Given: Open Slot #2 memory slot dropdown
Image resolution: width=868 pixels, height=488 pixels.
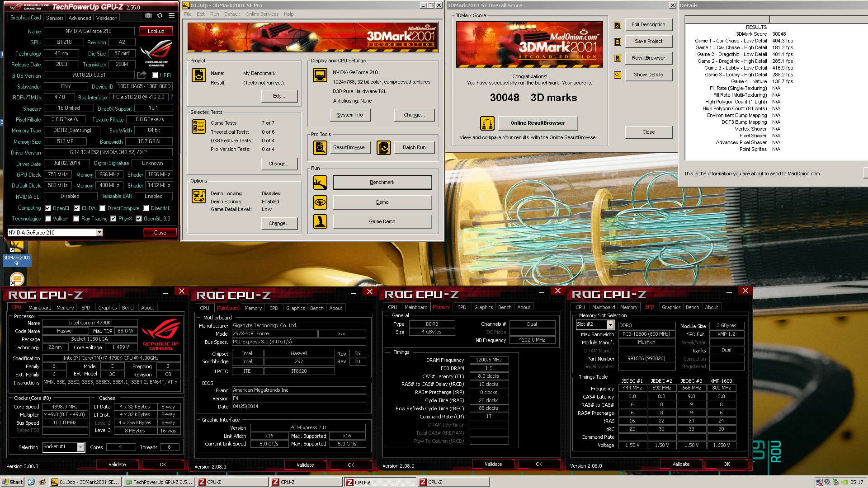Looking at the screenshot, I should [x=610, y=324].
